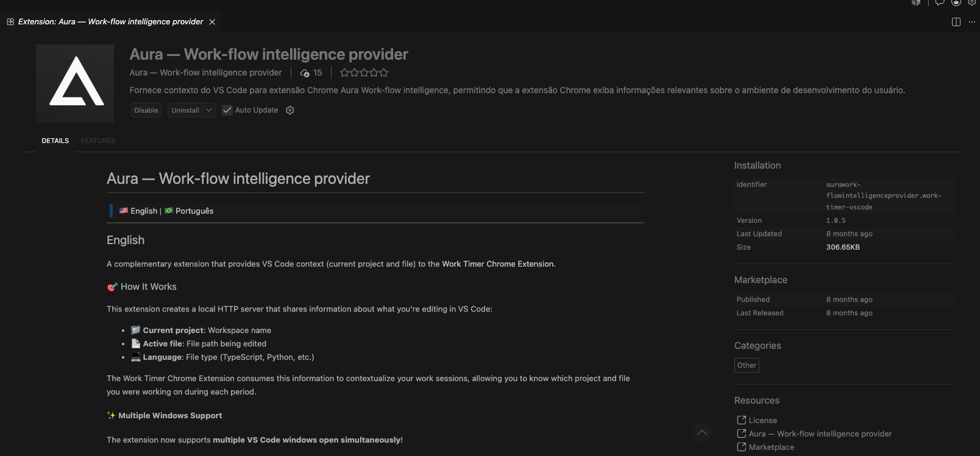Open the Work Timer Chrome Extension link
The width and height of the screenshot is (980, 456).
tap(498, 264)
